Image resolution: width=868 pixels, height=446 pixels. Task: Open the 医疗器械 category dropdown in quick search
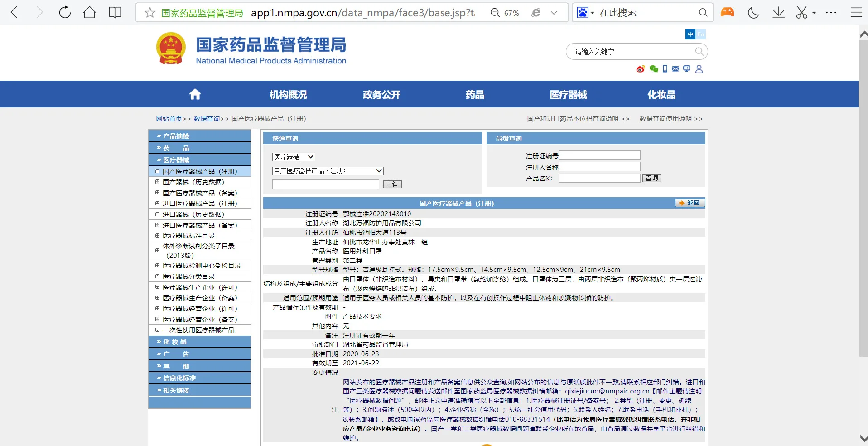(294, 157)
